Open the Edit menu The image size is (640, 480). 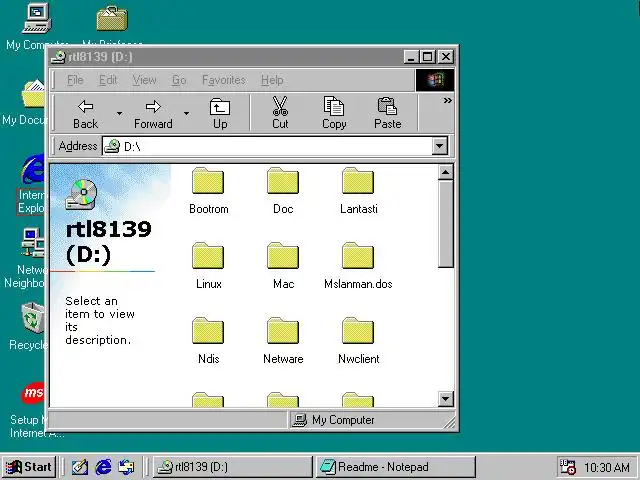click(x=108, y=80)
